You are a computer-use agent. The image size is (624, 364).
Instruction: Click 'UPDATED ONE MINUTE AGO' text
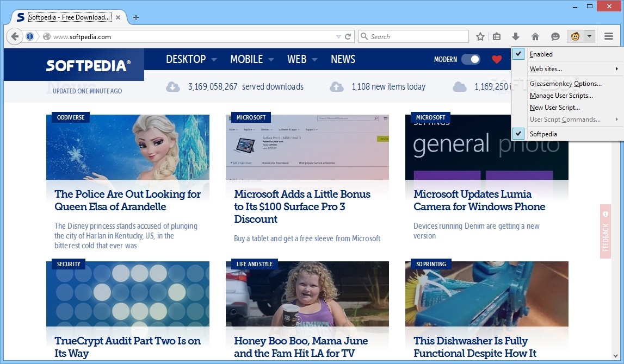coord(87,91)
